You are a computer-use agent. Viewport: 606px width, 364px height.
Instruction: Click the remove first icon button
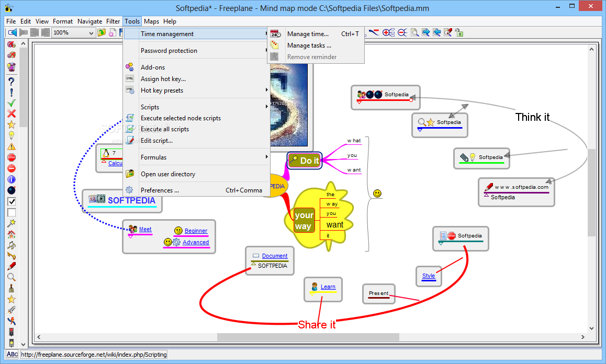coord(12,44)
